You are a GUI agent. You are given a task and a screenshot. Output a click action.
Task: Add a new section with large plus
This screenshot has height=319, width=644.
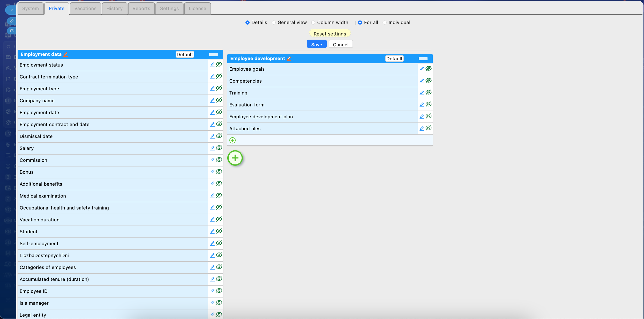point(235,158)
